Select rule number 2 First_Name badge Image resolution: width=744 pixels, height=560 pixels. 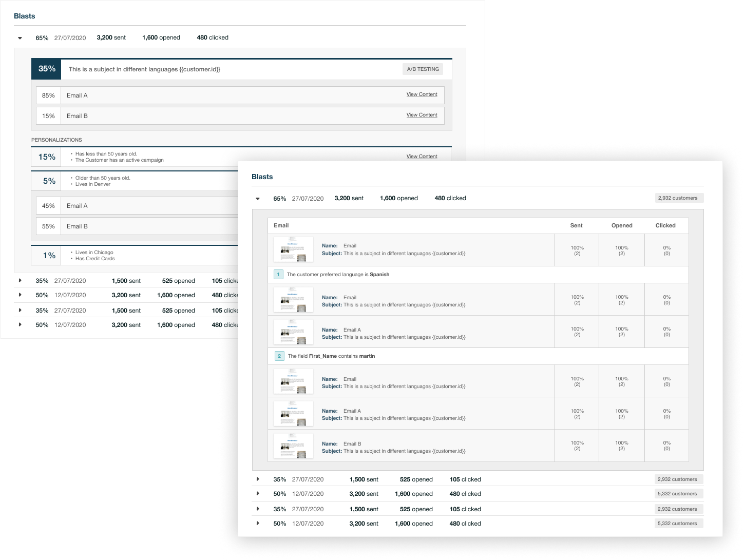point(279,356)
